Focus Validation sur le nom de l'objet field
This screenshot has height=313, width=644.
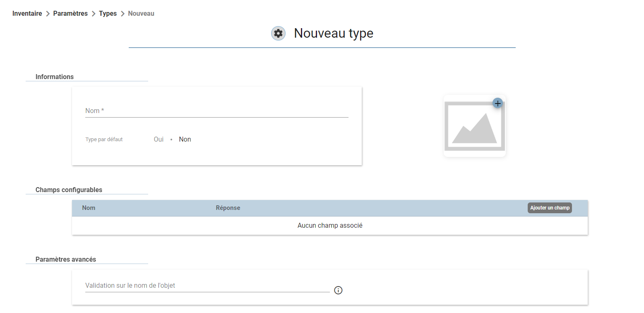[x=207, y=286]
